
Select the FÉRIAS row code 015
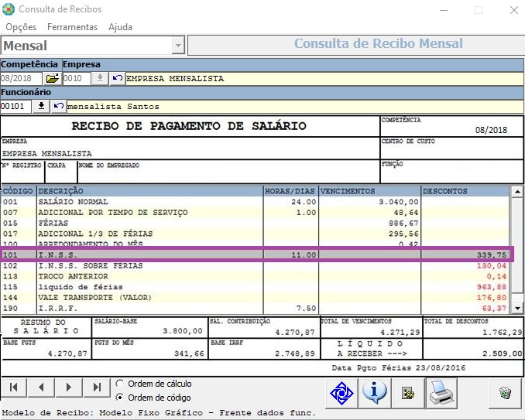click(256, 223)
